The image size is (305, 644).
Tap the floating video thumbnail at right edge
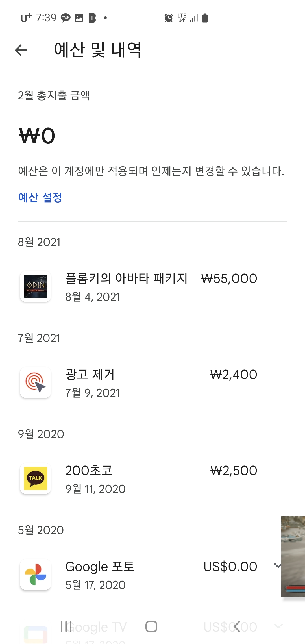point(293,556)
